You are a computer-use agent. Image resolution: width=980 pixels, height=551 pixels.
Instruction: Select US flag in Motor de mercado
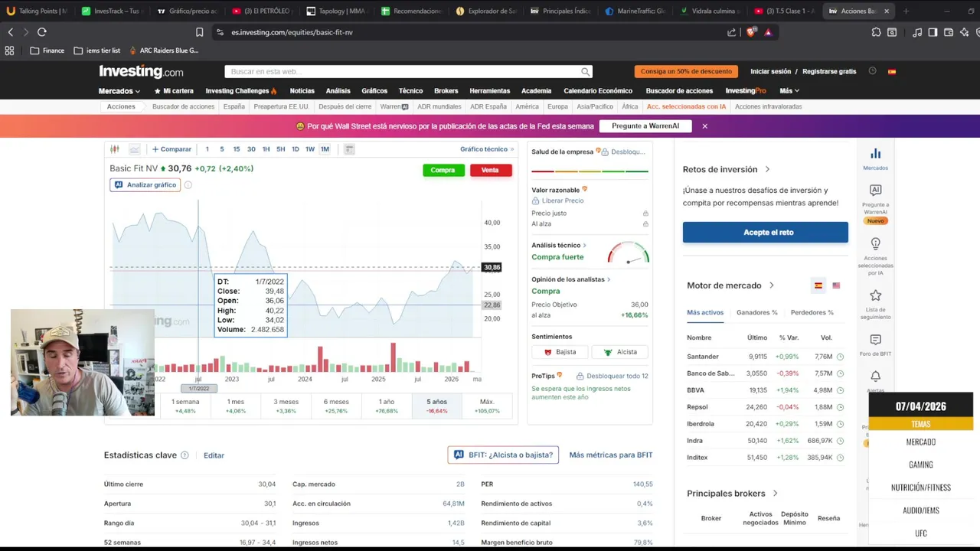point(836,285)
